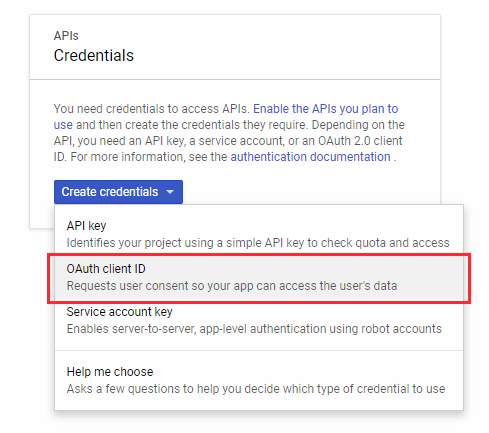Screen dimensions: 489x433
Task: Click the divider above Help me choose
Action: pos(259,350)
